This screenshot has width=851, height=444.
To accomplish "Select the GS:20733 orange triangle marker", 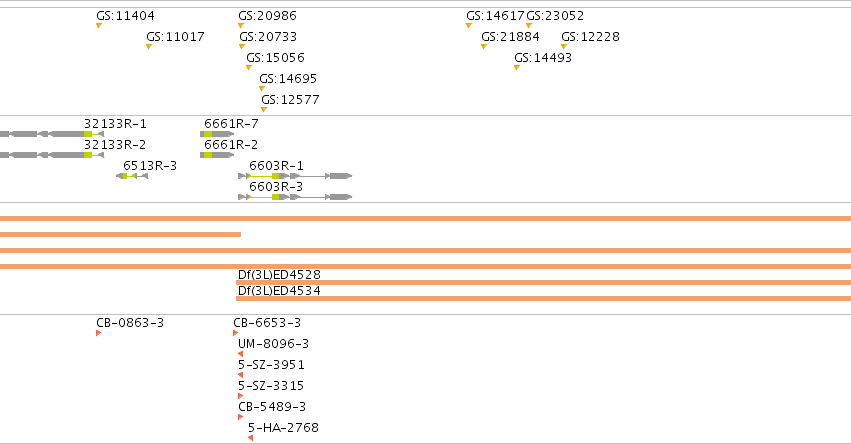I will [x=242, y=47].
